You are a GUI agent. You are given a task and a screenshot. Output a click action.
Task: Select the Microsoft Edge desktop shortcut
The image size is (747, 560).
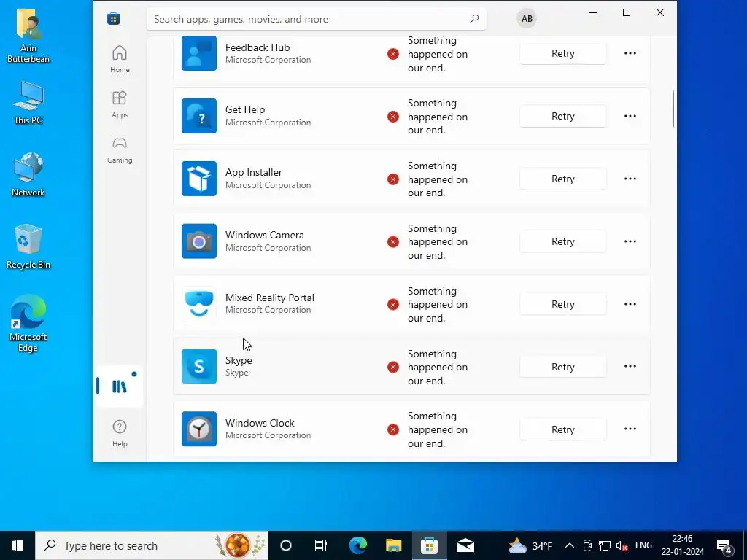coord(28,323)
